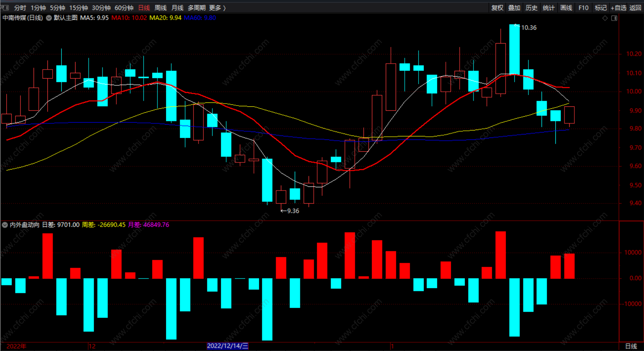The height and width of the screenshot is (351, 644).
Task: Click the 1 month marker on time axis
Action: click(392, 346)
